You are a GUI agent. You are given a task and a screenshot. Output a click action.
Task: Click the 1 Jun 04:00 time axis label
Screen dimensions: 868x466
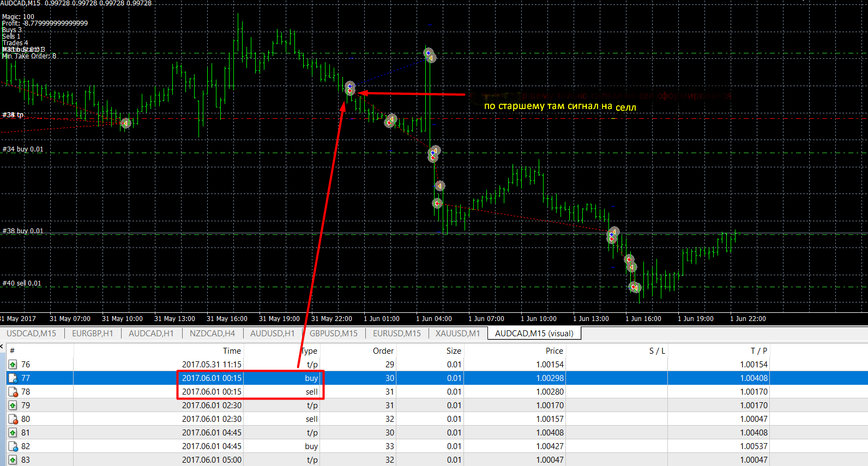(433, 319)
